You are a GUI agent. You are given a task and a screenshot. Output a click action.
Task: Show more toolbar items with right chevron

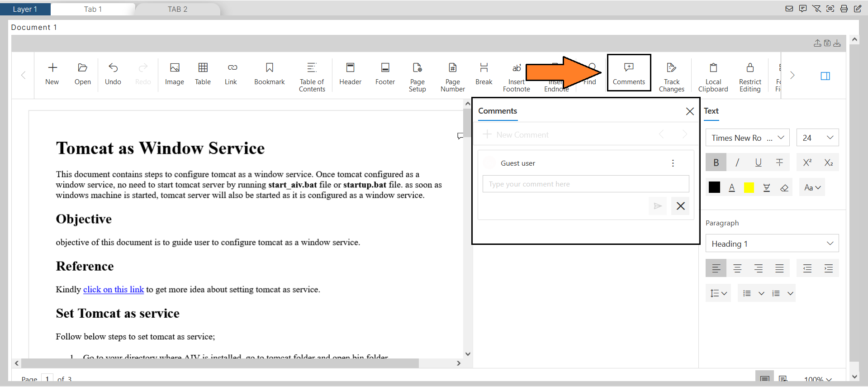tap(792, 75)
